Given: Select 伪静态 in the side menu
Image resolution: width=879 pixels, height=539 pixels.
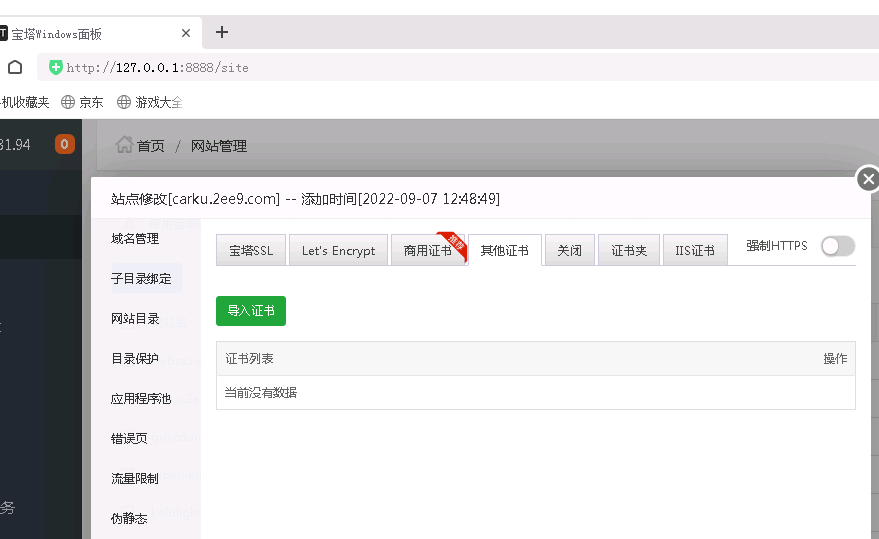Looking at the screenshot, I should pyautogui.click(x=129, y=519).
